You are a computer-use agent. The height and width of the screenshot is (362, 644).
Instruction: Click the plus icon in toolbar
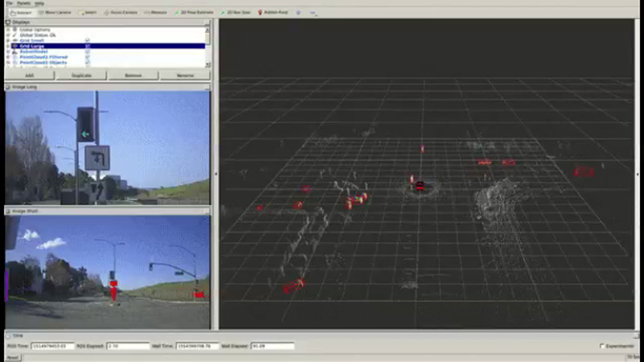pyautogui.click(x=299, y=13)
